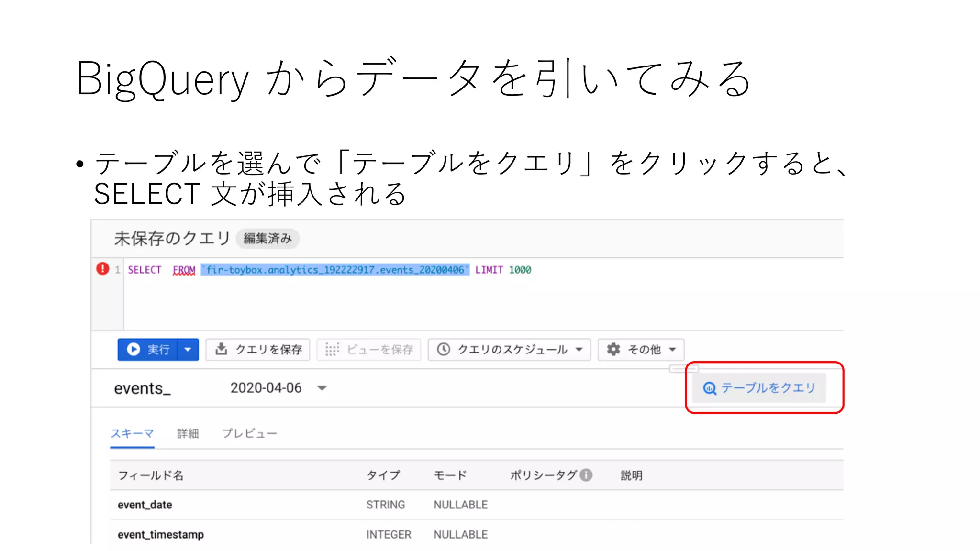Viewport: 980px width, 551px height.
Task: Click the run play icon in 実行 button
Action: (133, 349)
